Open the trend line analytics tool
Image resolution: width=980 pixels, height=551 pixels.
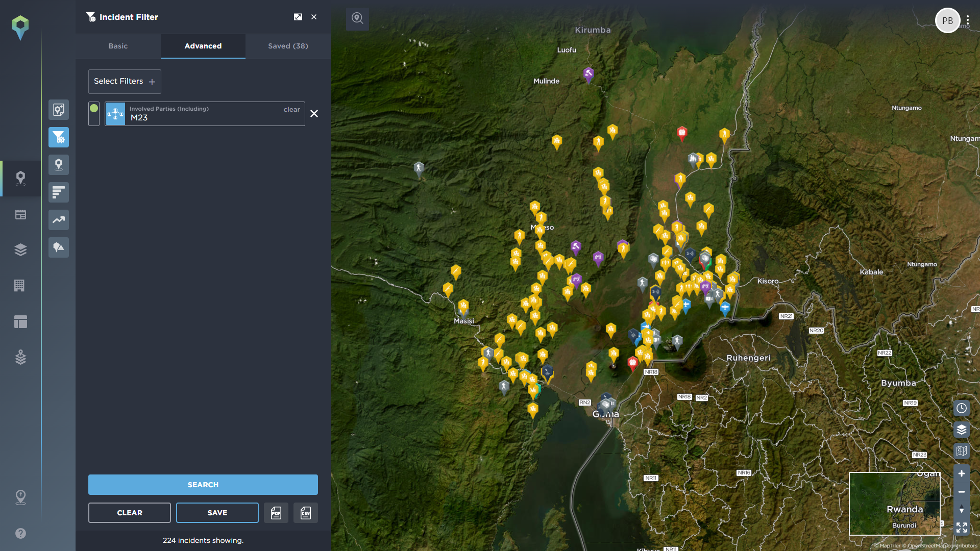click(x=59, y=220)
